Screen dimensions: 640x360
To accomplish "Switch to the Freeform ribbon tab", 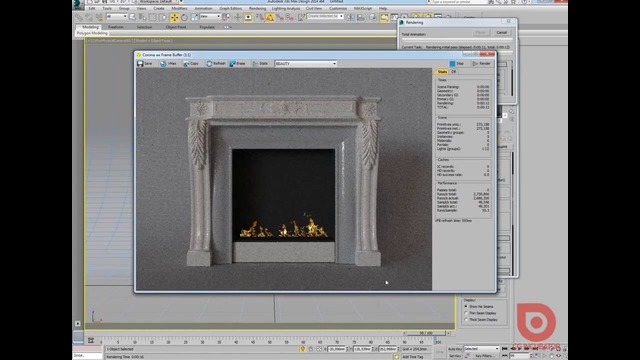I will [x=116, y=27].
